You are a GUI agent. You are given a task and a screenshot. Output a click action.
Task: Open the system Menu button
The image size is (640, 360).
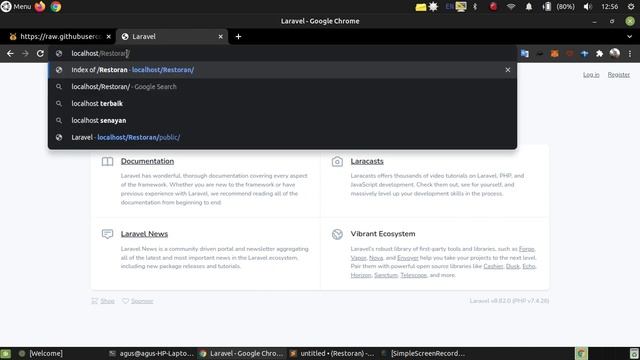[16, 7]
